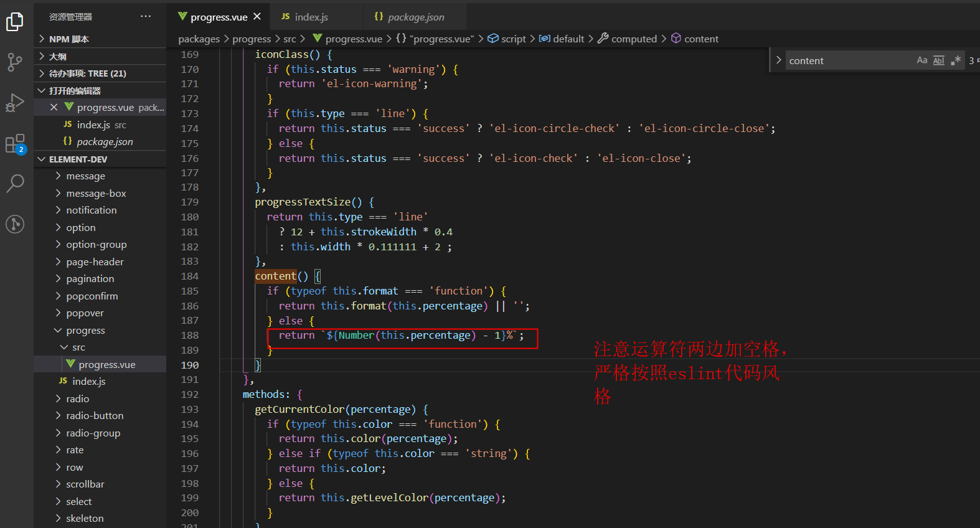Viewport: 980px width, 528px height.
Task: Expand the select folder
Action: (100, 502)
